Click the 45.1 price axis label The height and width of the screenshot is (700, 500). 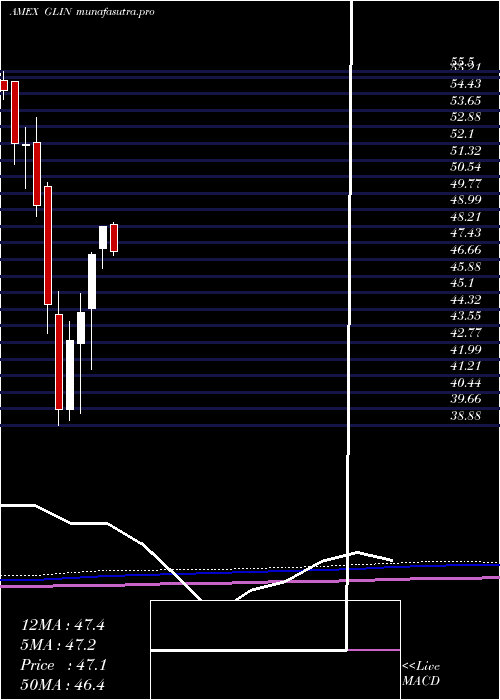pyautogui.click(x=463, y=283)
